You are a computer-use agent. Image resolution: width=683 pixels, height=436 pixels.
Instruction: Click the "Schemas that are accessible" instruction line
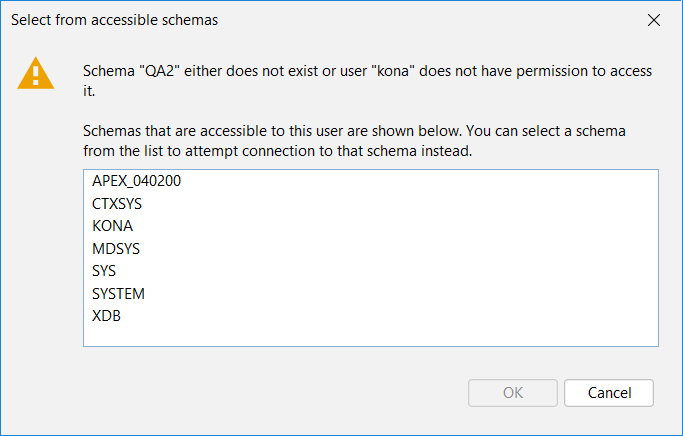pyautogui.click(x=354, y=131)
